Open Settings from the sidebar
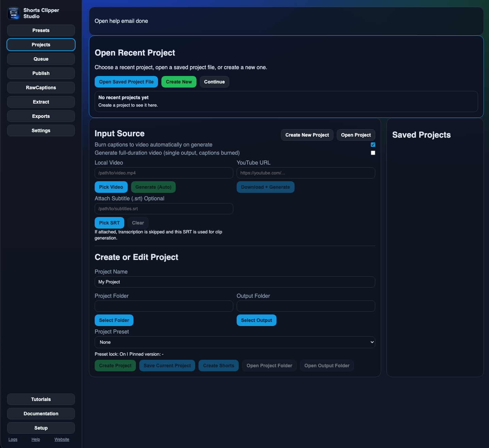The image size is (489, 448). tap(41, 130)
